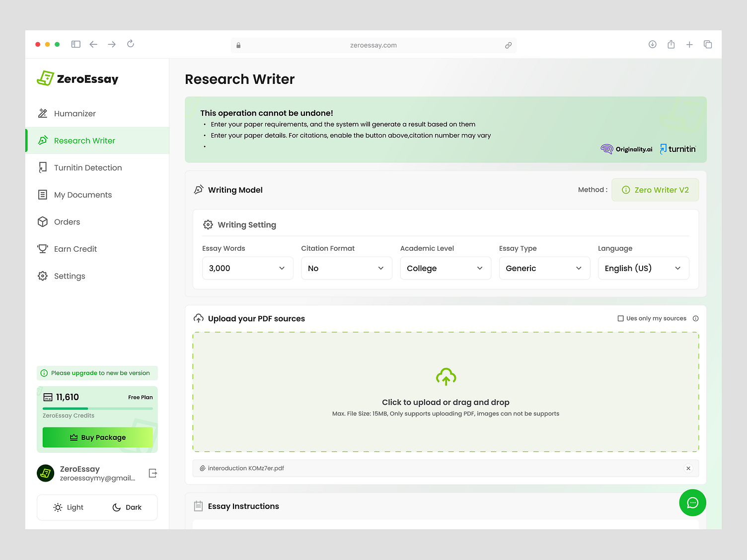Image resolution: width=747 pixels, height=560 pixels.
Task: Switch to Dark theme mode
Action: [x=127, y=507]
